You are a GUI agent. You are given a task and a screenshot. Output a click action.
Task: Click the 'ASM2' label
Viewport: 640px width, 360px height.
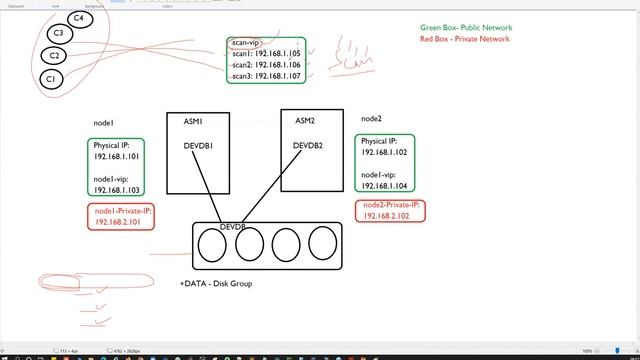click(x=304, y=120)
